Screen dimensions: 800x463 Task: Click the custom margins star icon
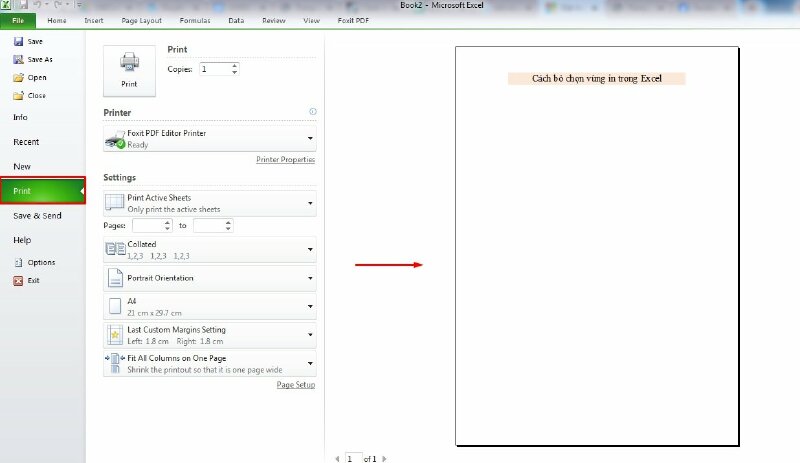[115, 335]
